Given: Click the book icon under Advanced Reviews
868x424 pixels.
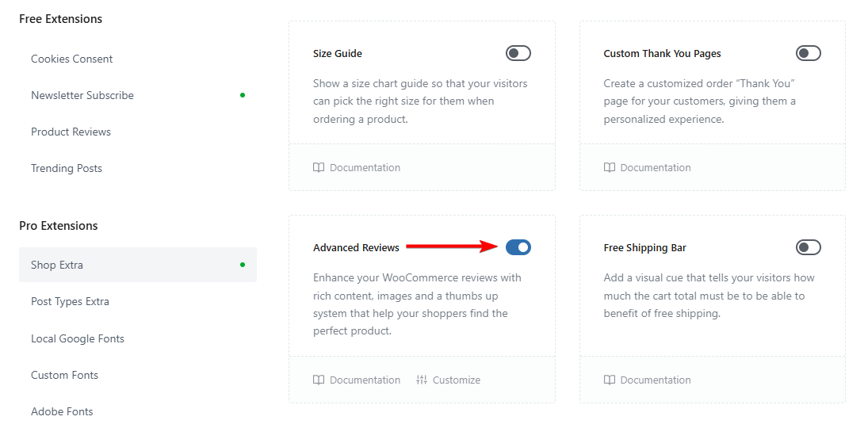Looking at the screenshot, I should (x=319, y=380).
